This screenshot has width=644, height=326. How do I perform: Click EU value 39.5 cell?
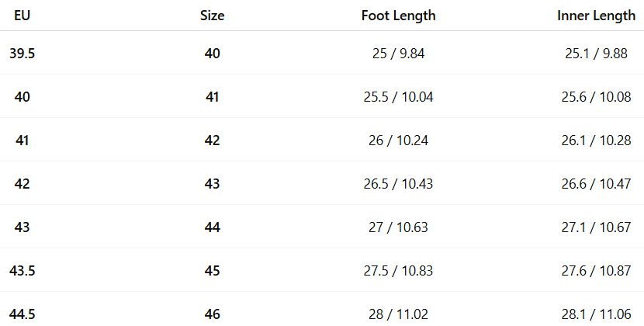click(23, 54)
